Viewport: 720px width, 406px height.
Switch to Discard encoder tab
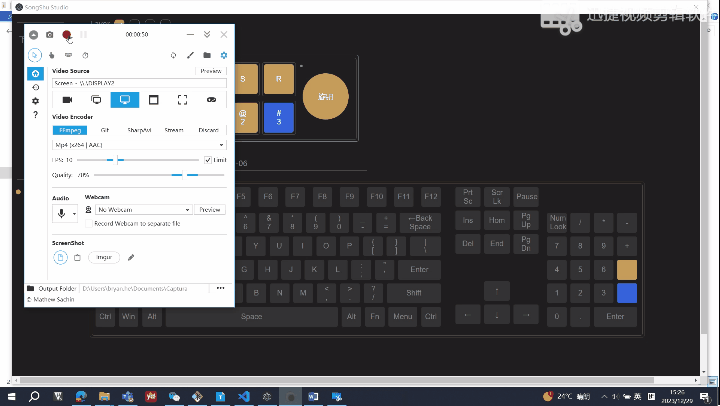[x=208, y=130]
